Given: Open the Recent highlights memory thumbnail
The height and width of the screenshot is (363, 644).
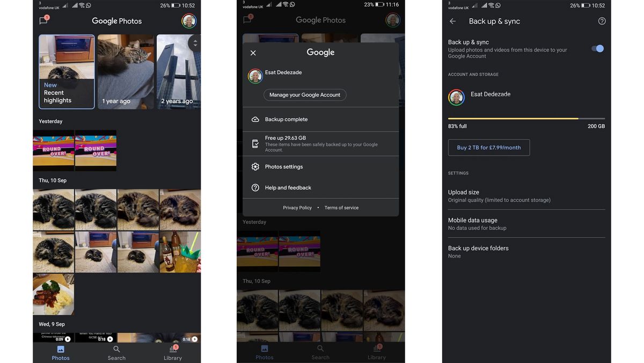Looking at the screenshot, I should click(66, 72).
